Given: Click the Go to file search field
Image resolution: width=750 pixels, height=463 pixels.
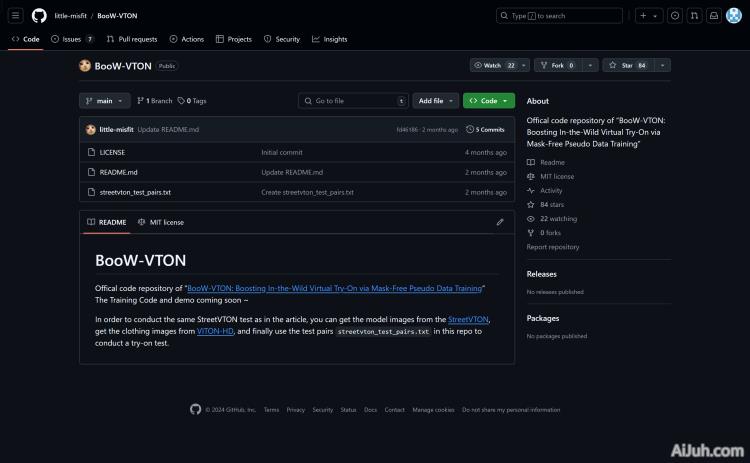Looking at the screenshot, I should (352, 101).
